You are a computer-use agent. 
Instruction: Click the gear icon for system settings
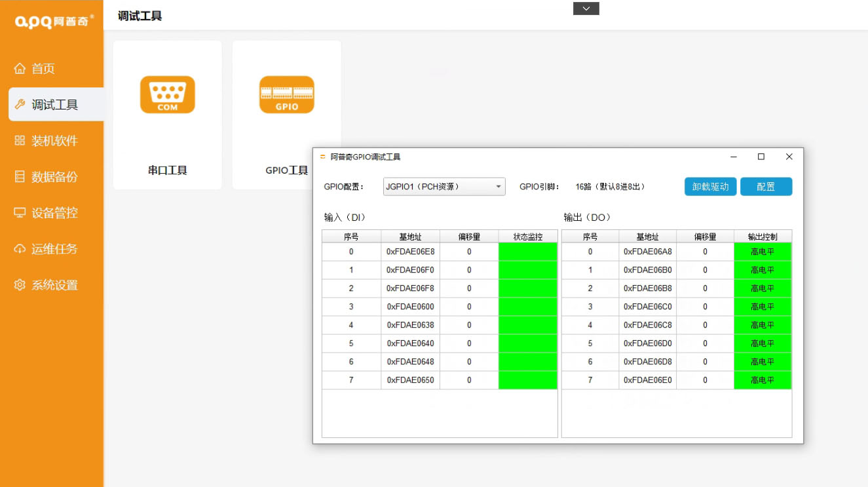(20, 285)
